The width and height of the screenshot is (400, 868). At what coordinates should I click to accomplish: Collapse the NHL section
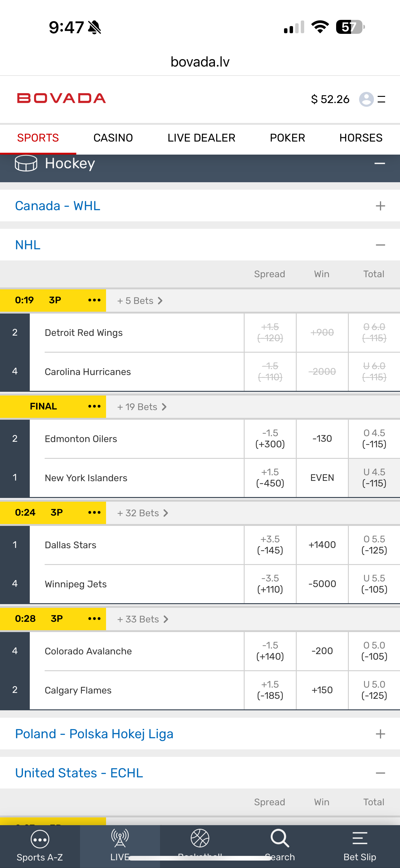[380, 245]
